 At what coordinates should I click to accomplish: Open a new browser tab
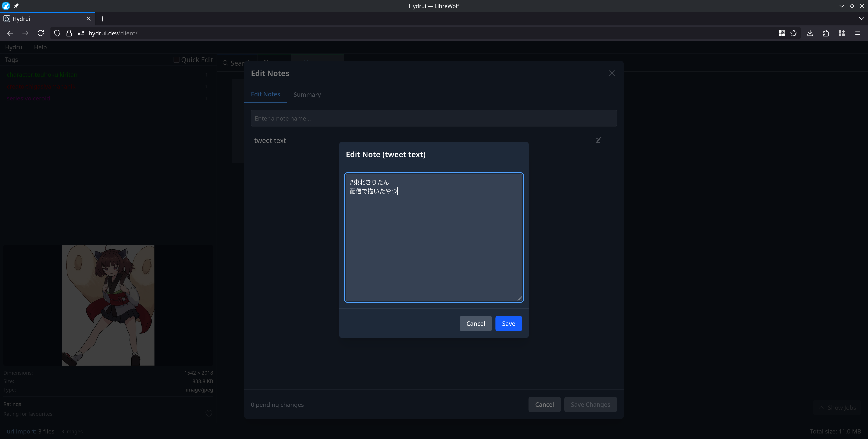point(102,19)
